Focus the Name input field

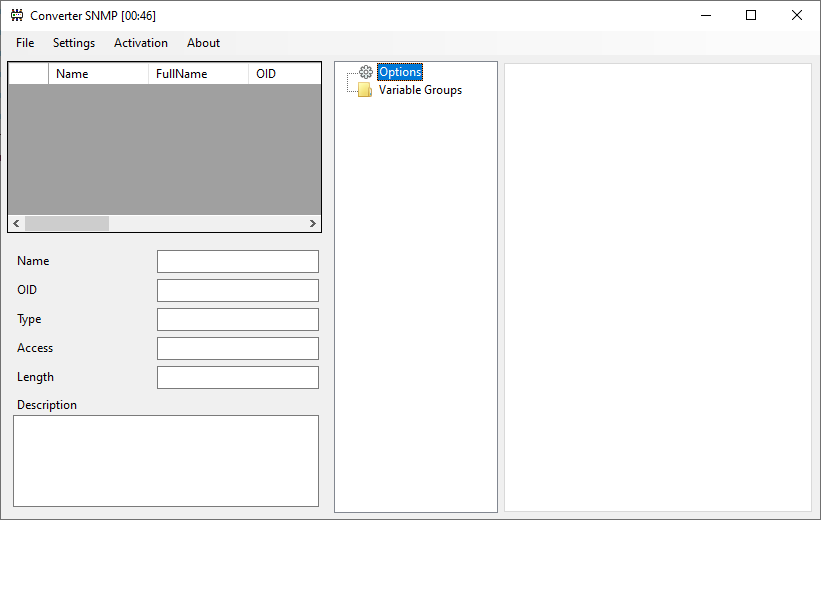coord(238,261)
